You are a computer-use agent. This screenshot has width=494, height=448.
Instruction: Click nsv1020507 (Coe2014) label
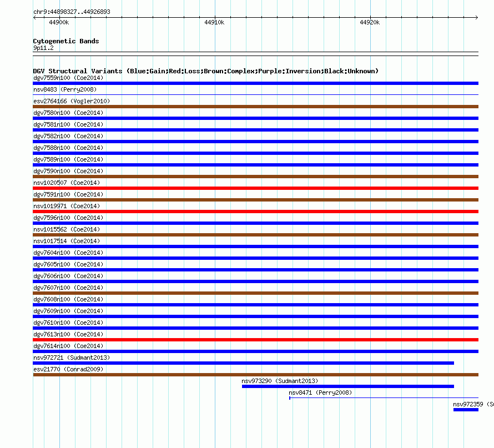(67, 183)
